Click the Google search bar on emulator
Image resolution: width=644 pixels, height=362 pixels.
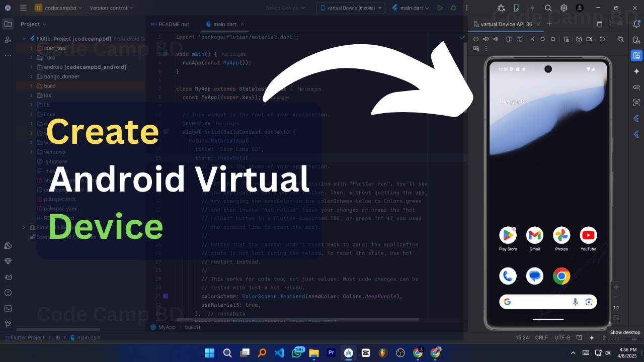tap(548, 302)
